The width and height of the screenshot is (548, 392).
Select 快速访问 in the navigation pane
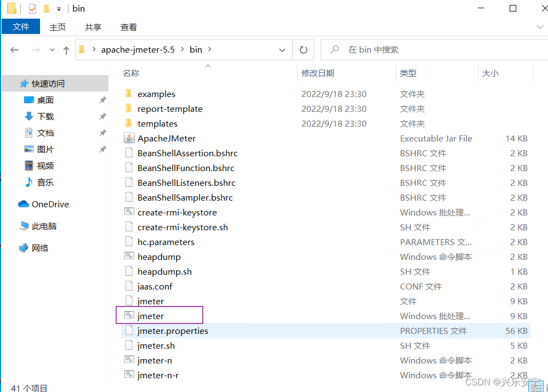click(55, 83)
